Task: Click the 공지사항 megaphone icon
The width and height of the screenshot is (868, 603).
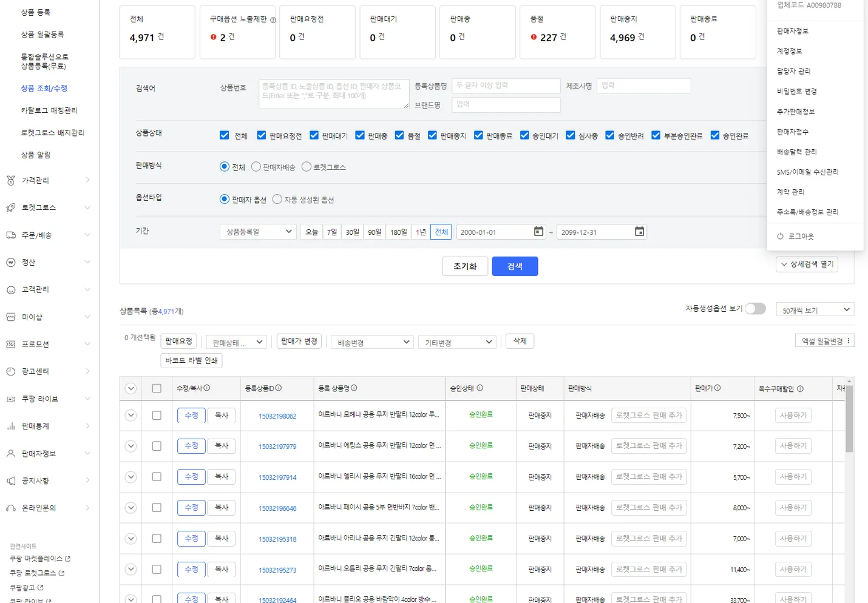Action: coord(11,480)
